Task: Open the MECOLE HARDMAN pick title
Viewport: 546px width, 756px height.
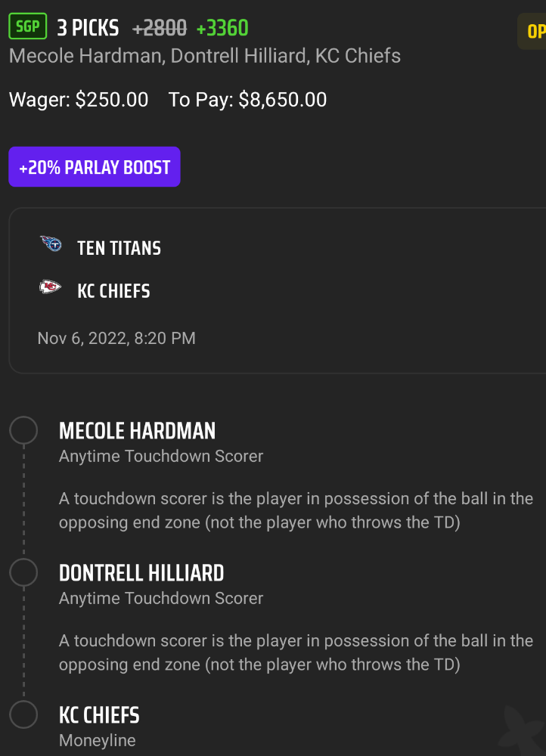Action: point(138,431)
